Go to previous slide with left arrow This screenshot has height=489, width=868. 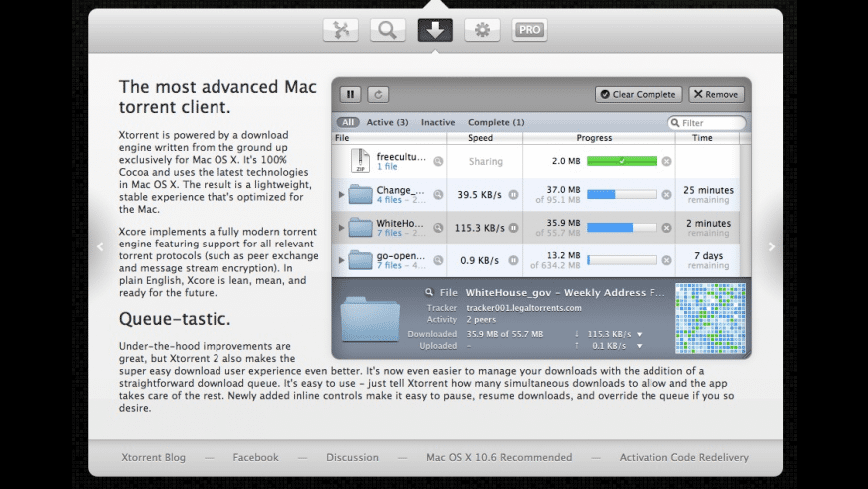(x=100, y=246)
